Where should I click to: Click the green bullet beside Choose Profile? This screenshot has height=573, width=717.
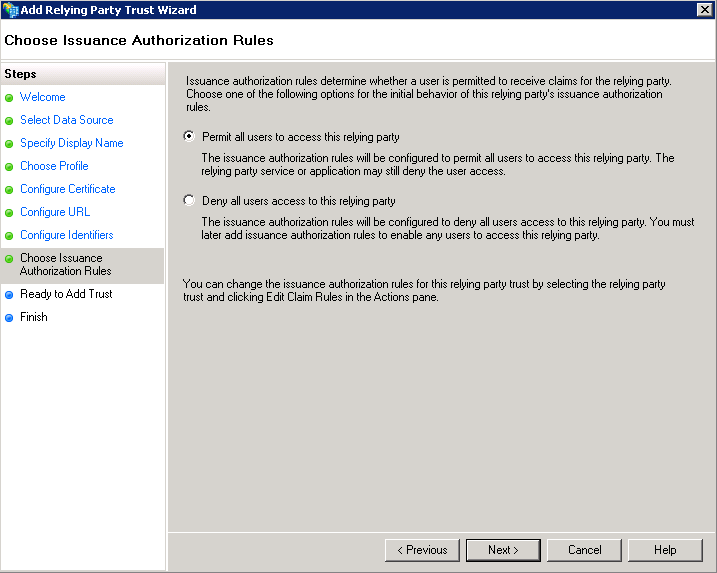point(9,167)
